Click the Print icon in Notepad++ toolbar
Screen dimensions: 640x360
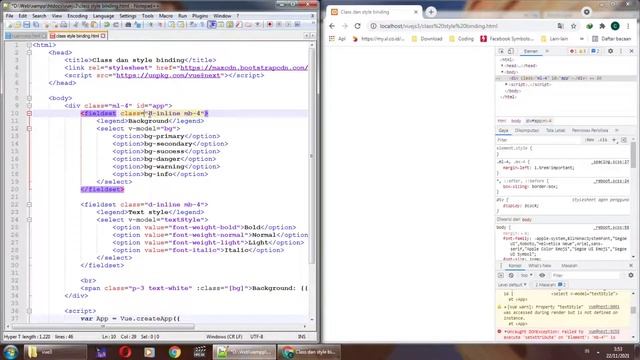pyautogui.click(x=64, y=25)
